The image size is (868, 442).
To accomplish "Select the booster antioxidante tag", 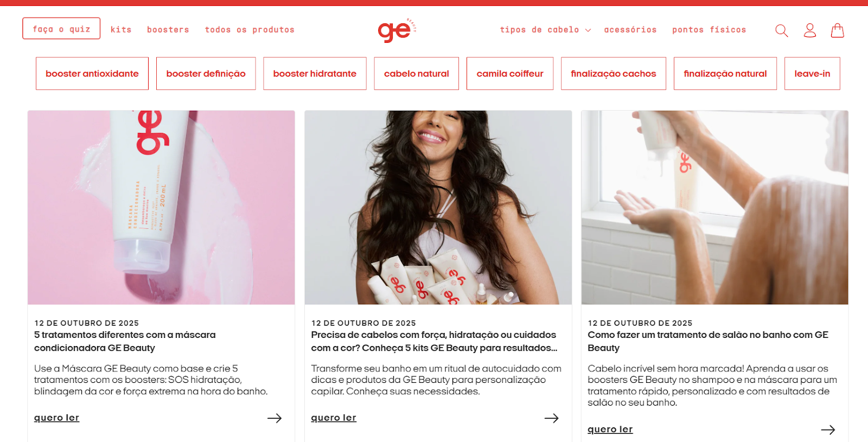I will [92, 74].
